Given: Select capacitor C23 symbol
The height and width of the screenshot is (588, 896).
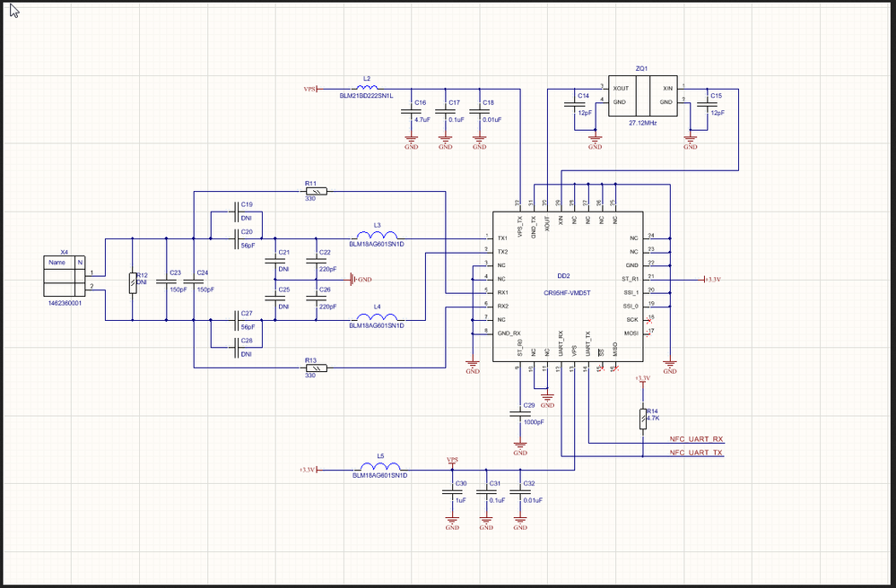Looking at the screenshot, I should pyautogui.click(x=166, y=282).
